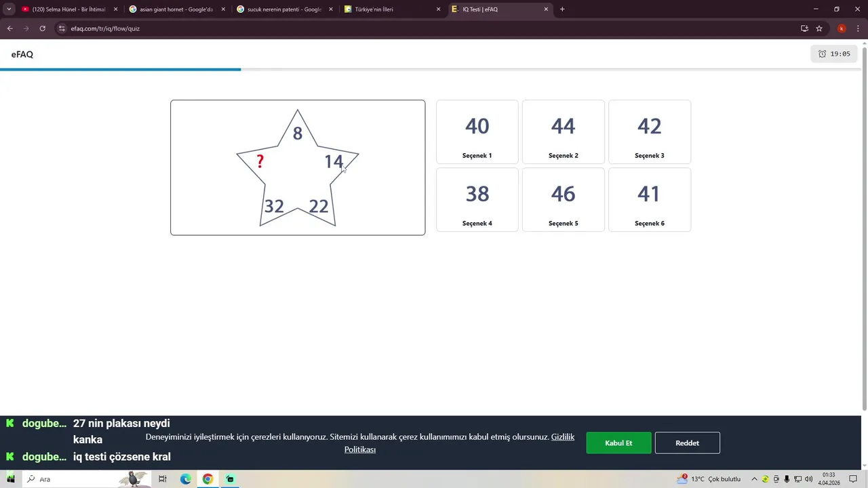Accept cookies with Kabul Et
The width and height of the screenshot is (868, 488).
[x=618, y=443]
